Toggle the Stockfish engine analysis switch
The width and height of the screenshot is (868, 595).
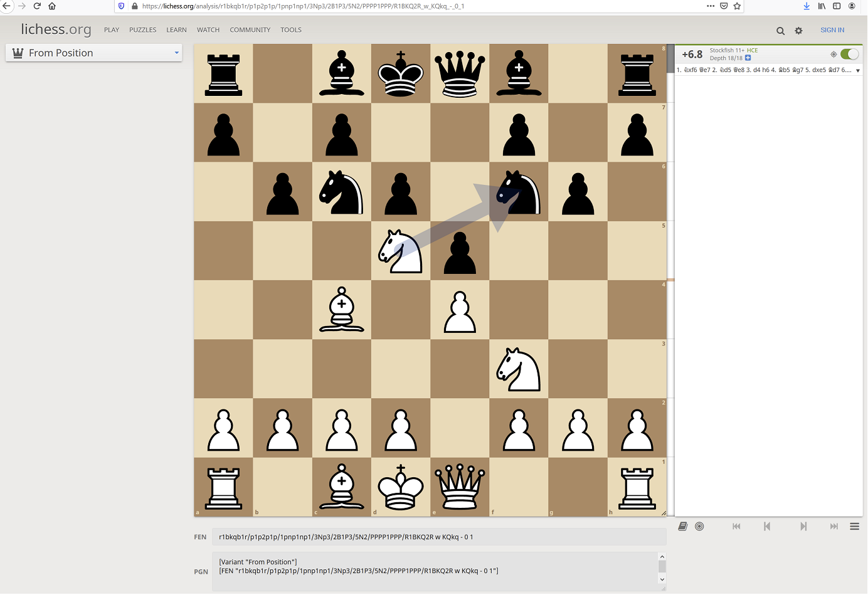tap(849, 54)
